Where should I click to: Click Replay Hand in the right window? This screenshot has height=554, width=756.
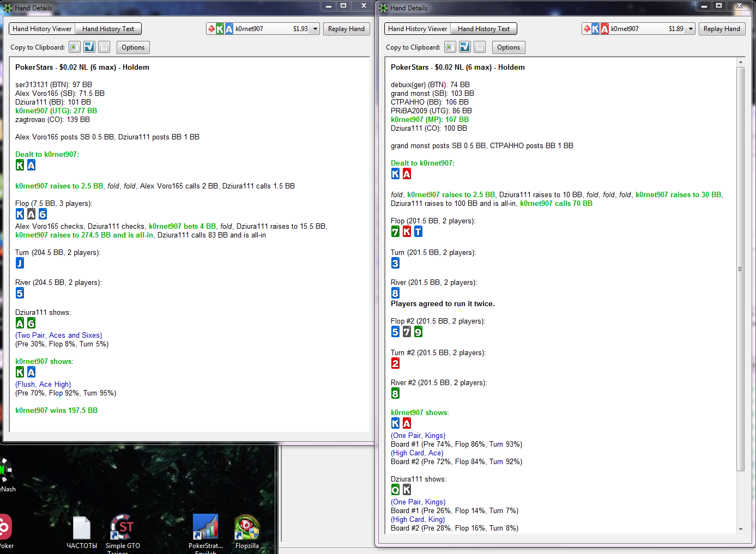tap(722, 29)
